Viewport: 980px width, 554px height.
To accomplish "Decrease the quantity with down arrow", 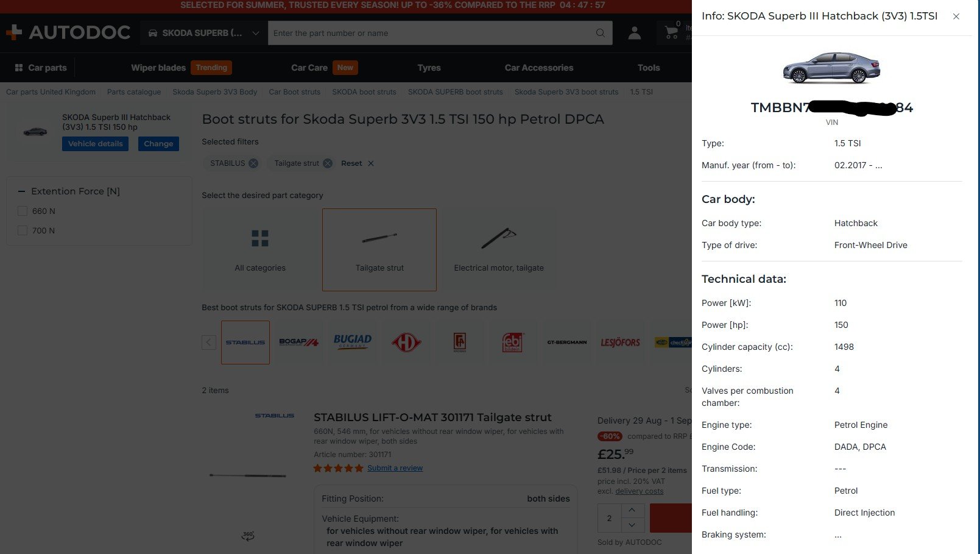I will pyautogui.click(x=632, y=525).
